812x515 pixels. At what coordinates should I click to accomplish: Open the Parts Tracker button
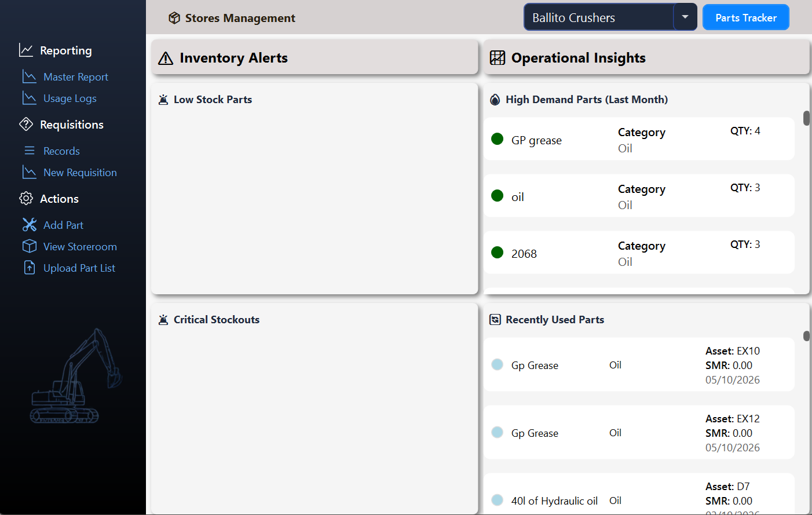click(x=746, y=17)
